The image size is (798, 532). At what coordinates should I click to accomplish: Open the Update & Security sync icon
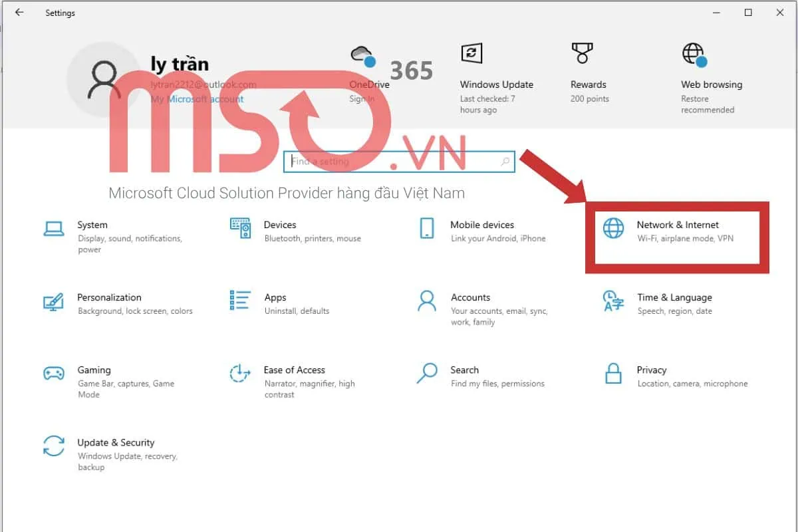(53, 446)
